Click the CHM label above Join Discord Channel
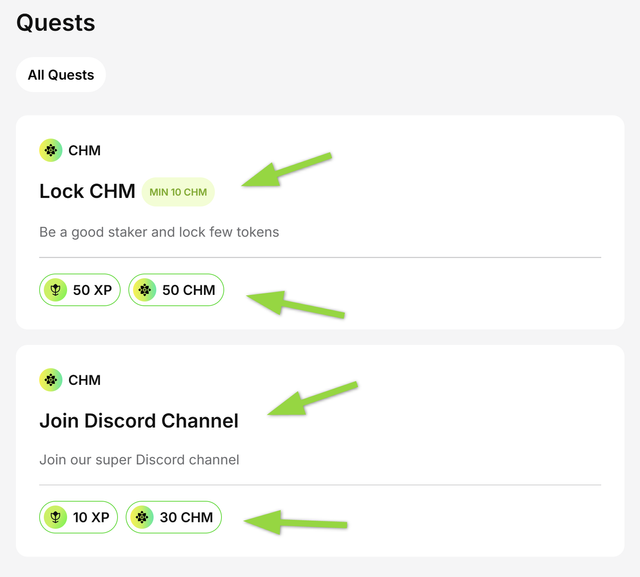 (x=84, y=380)
